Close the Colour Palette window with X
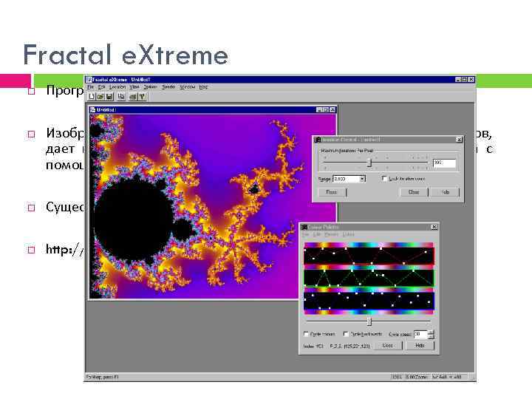 tap(434, 227)
